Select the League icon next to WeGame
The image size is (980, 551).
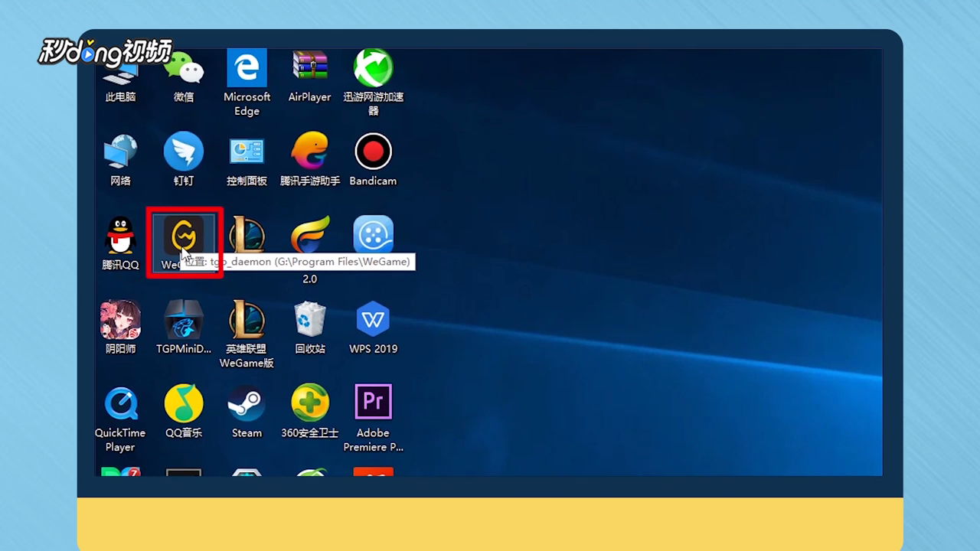tap(247, 235)
